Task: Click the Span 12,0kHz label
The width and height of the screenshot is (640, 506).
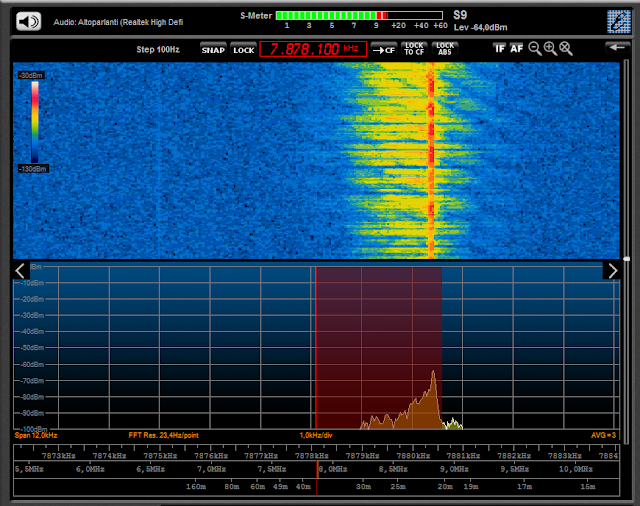Action: 36,435
